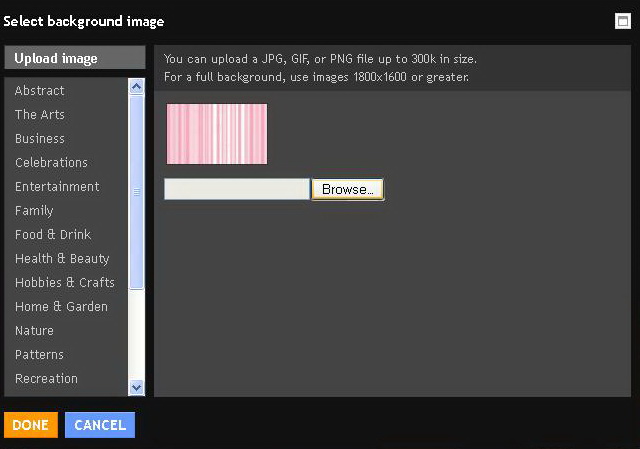Choose The Arts category
Image resolution: width=640 pixels, height=449 pixels.
40,114
